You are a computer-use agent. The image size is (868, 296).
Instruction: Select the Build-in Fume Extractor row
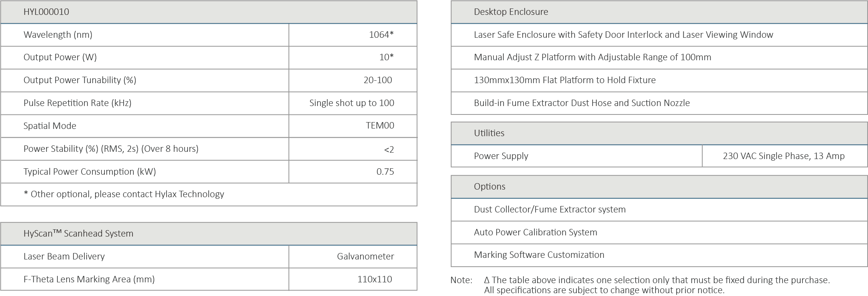582,103
